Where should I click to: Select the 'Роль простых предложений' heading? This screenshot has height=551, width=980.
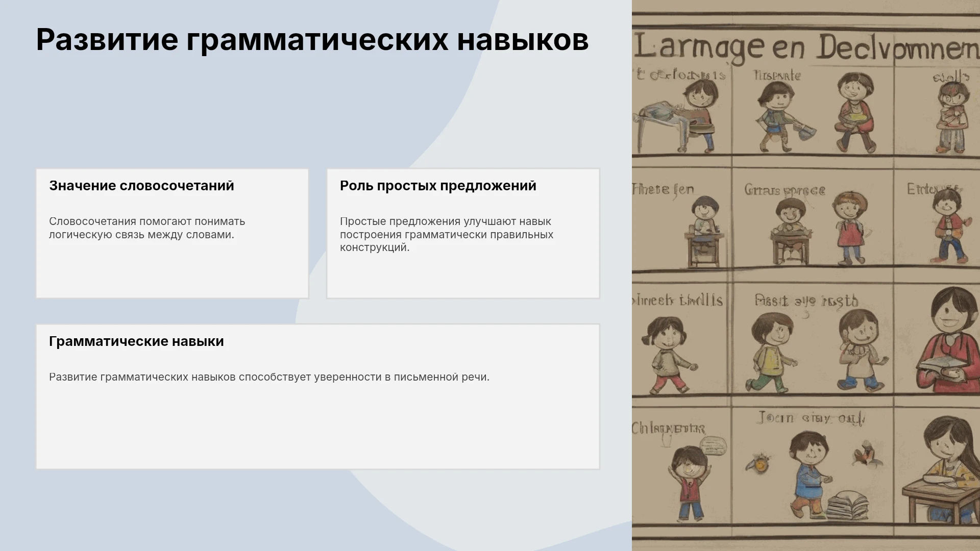(438, 186)
